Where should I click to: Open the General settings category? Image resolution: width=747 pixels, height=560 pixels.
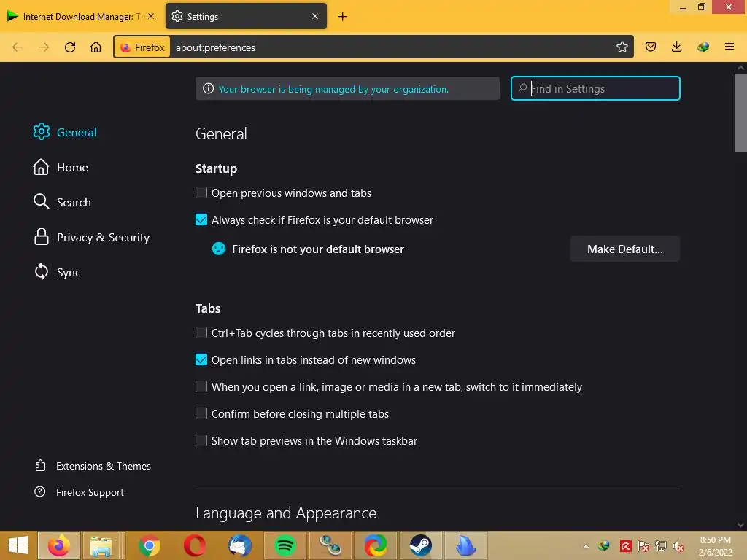(x=65, y=132)
